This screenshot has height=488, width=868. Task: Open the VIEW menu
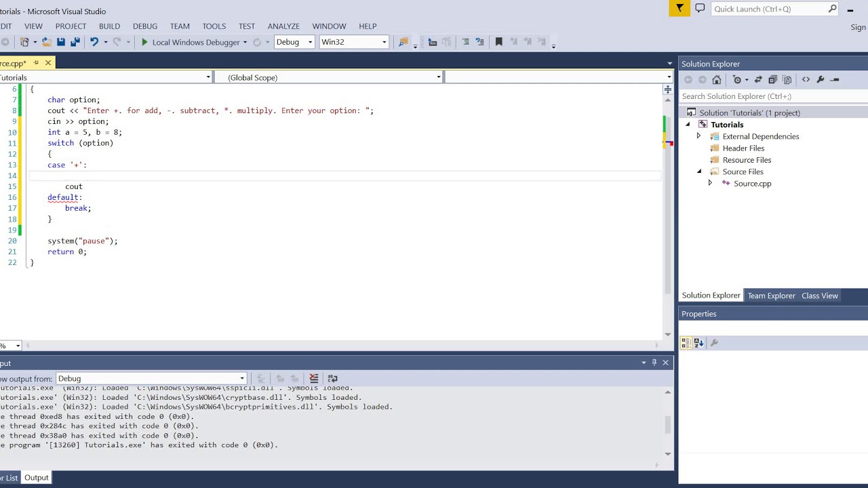[x=33, y=26]
